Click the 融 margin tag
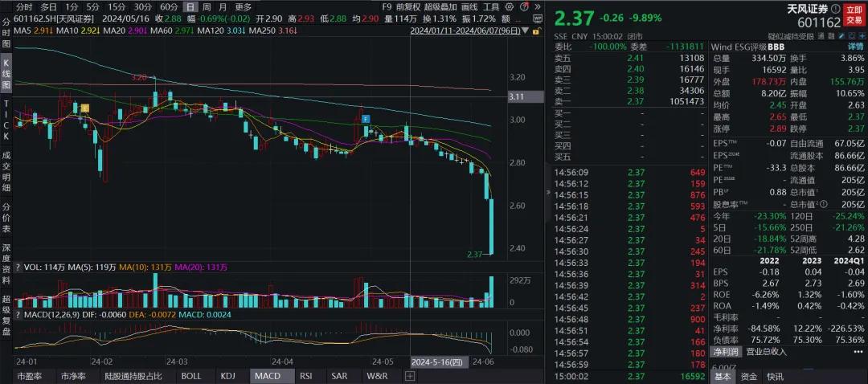Viewport: 868px width, 384px height. pyautogui.click(x=830, y=36)
